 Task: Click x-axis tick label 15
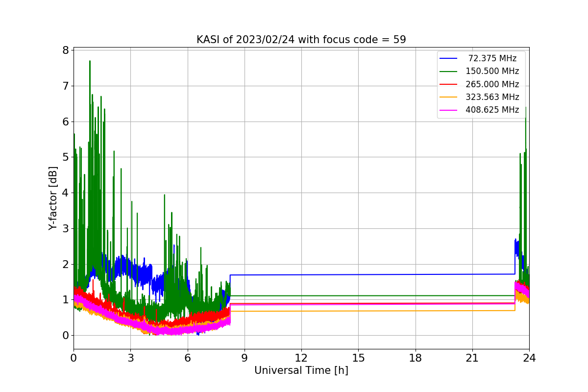[358, 358]
